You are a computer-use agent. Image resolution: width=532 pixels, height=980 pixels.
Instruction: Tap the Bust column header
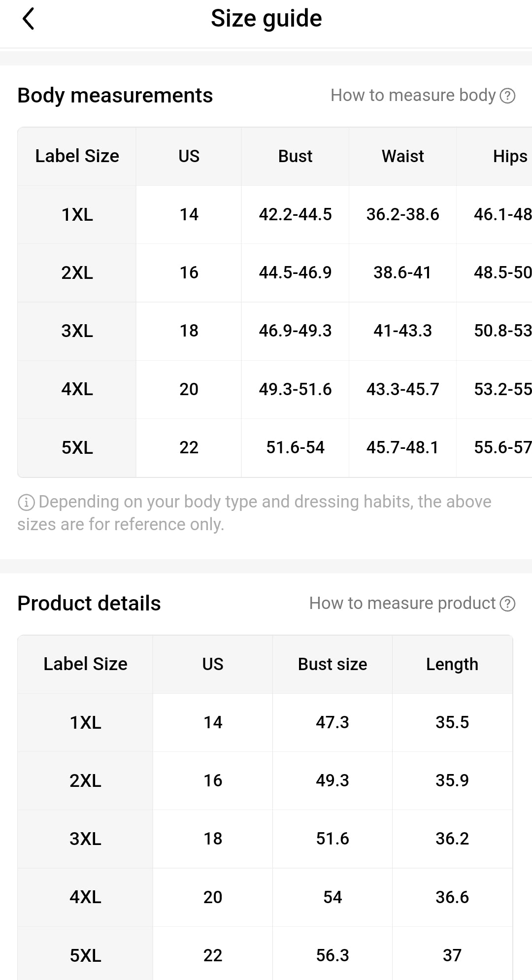pos(295,156)
